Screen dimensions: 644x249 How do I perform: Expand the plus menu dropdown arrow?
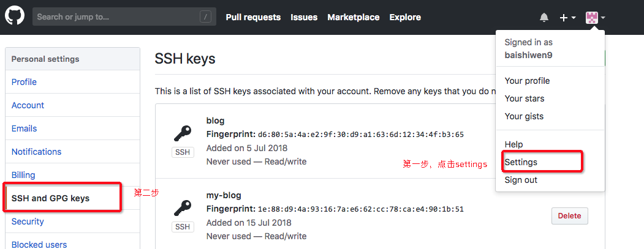tap(574, 18)
